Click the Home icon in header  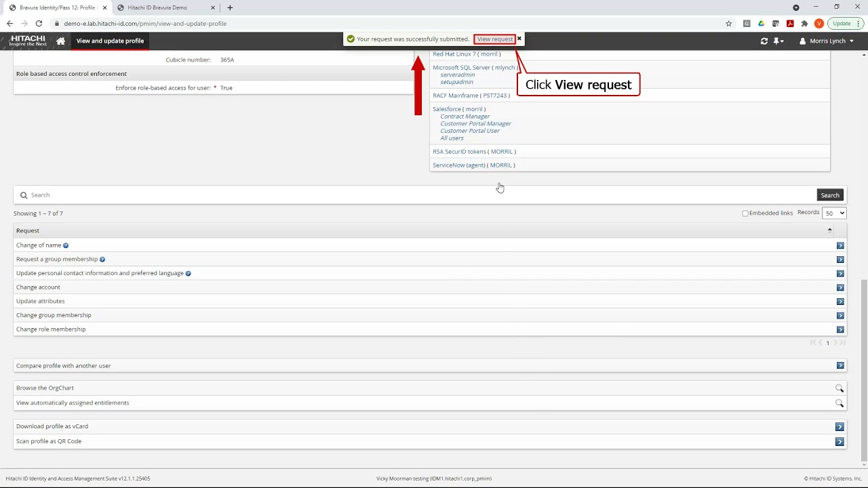60,41
